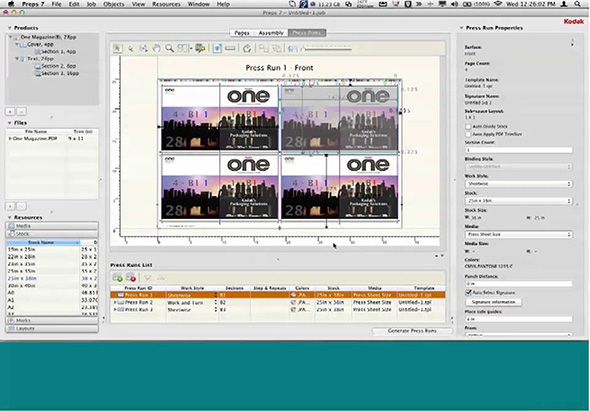Viewport: 590px width, 411px height.
Task: Open the Stock resources section
Action: click(52, 234)
